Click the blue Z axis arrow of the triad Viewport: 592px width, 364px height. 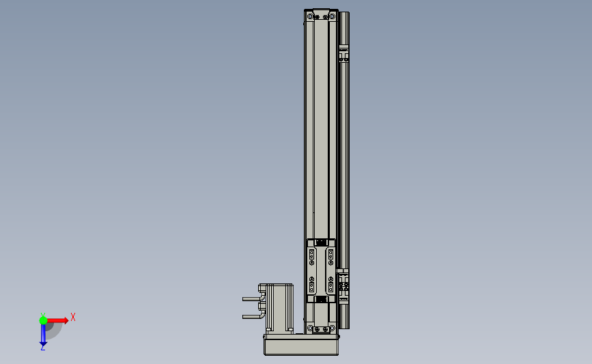pyautogui.click(x=43, y=335)
